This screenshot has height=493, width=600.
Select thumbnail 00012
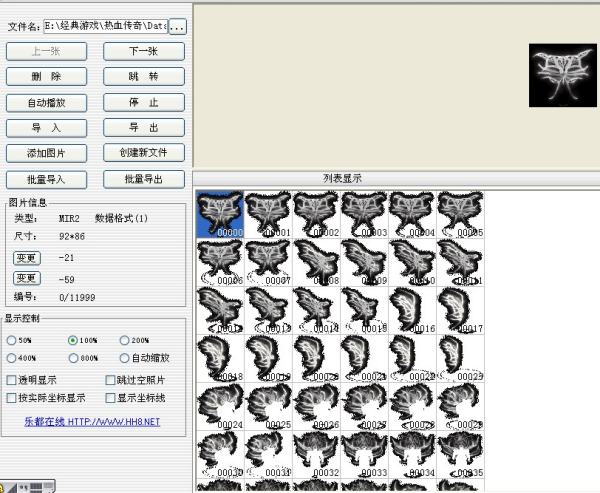220,310
